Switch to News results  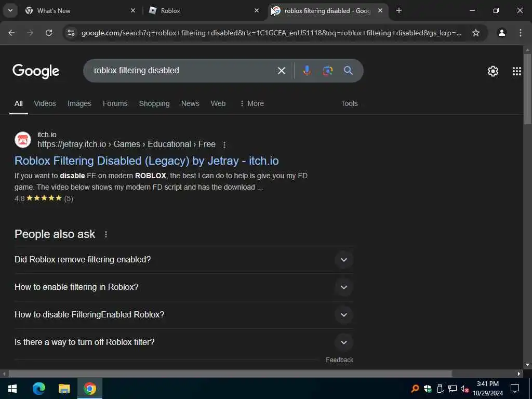point(190,103)
